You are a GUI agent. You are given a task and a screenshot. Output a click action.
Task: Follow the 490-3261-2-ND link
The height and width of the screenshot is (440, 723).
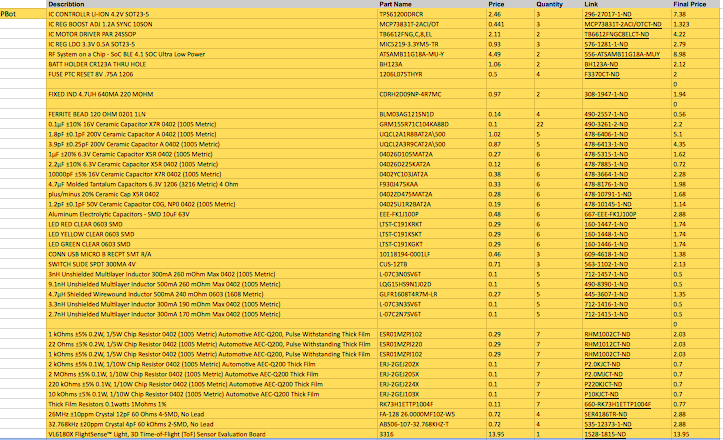click(606, 125)
